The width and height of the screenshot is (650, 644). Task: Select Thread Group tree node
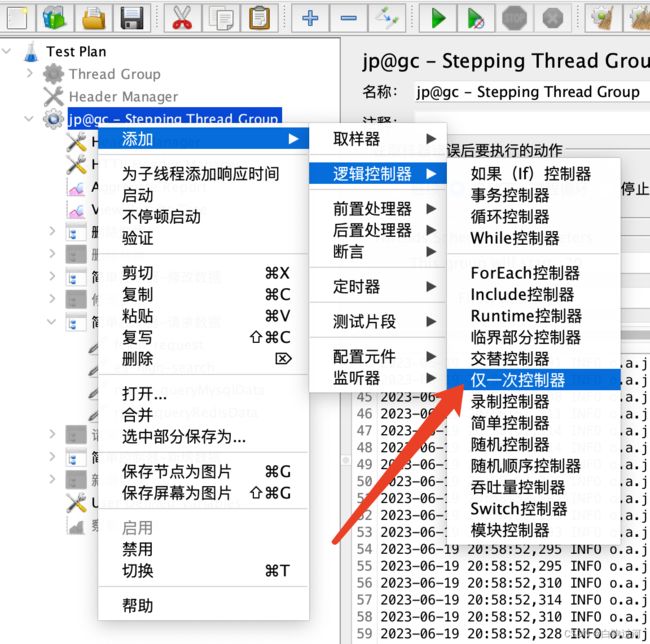[x=114, y=74]
